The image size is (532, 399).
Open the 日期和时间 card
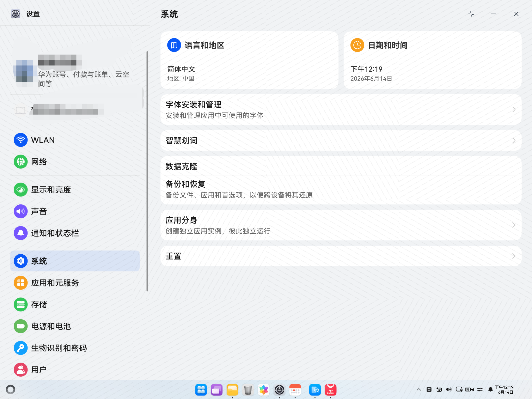tap(432, 60)
